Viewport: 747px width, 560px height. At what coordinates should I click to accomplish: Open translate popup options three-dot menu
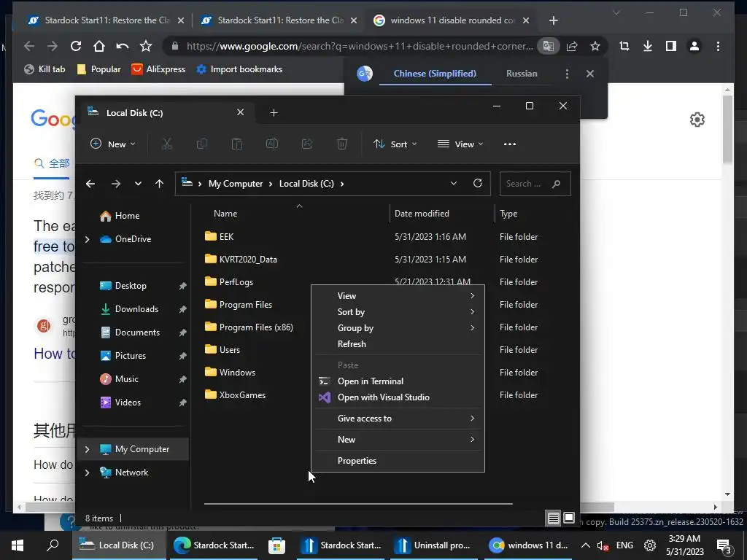click(567, 74)
